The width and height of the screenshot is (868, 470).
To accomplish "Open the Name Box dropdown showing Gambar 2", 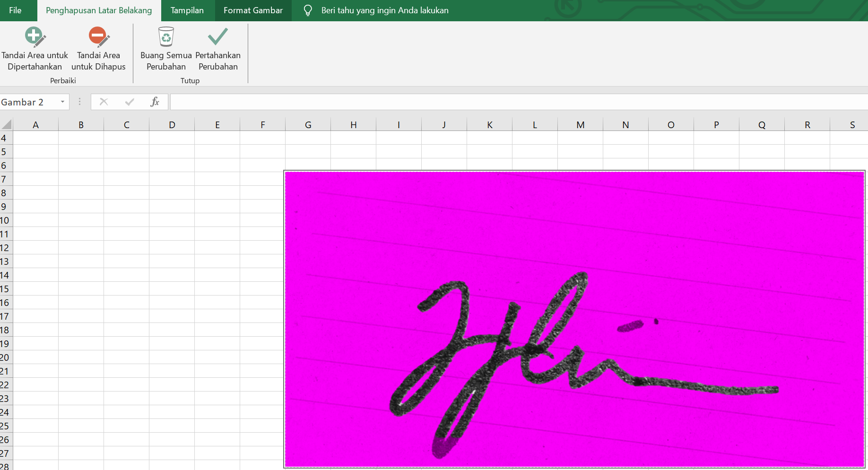I will [62, 102].
